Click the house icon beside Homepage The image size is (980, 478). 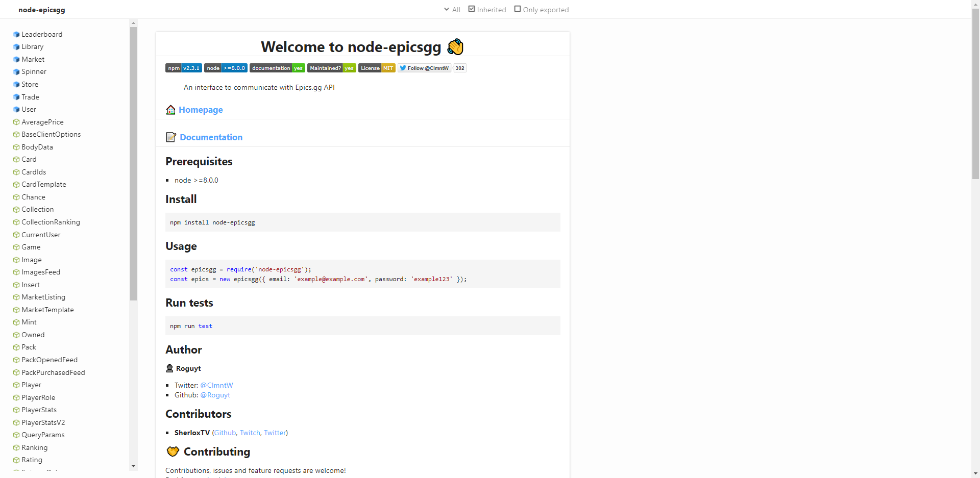(x=171, y=110)
